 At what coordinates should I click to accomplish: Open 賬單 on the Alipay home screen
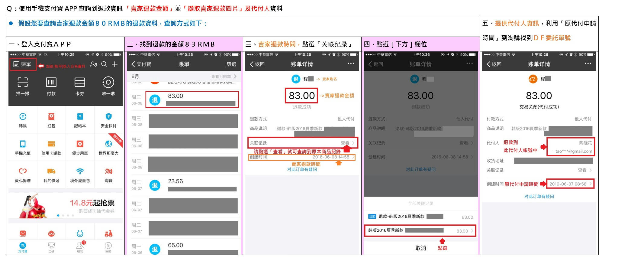[22, 64]
